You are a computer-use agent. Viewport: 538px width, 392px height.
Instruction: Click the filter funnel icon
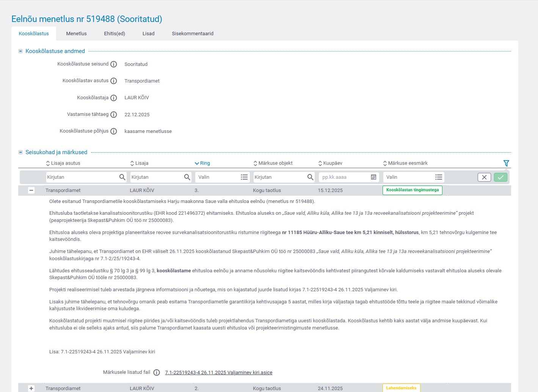point(506,163)
